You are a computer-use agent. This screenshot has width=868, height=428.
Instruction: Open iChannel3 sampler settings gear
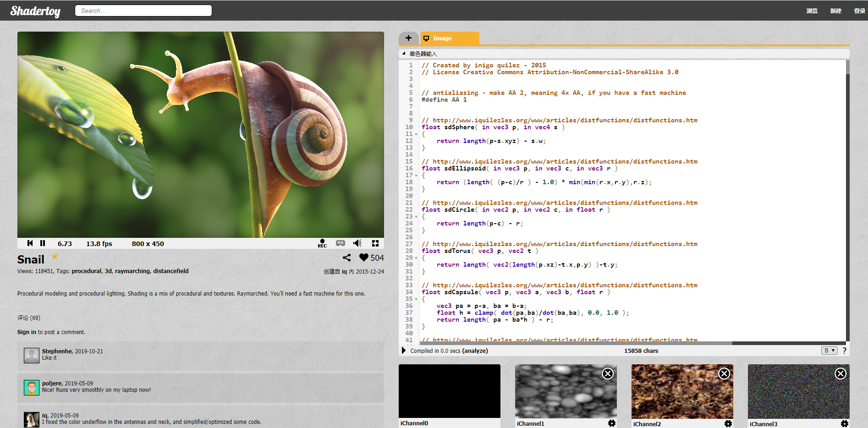tap(845, 423)
